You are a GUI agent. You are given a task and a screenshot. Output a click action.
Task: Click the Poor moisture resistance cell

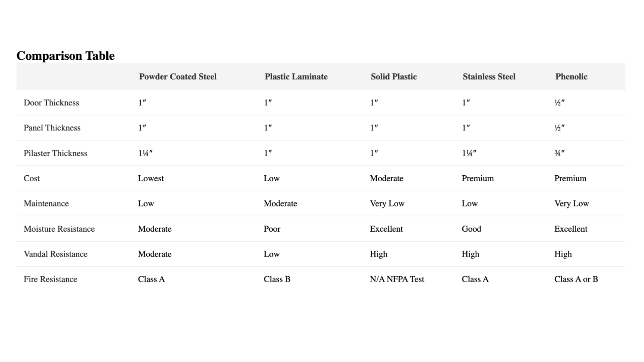click(272, 229)
